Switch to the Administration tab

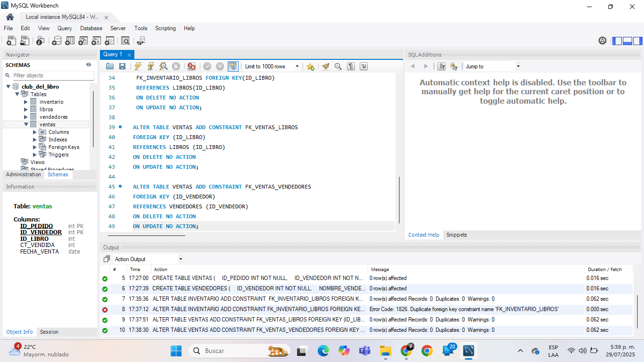point(24,174)
